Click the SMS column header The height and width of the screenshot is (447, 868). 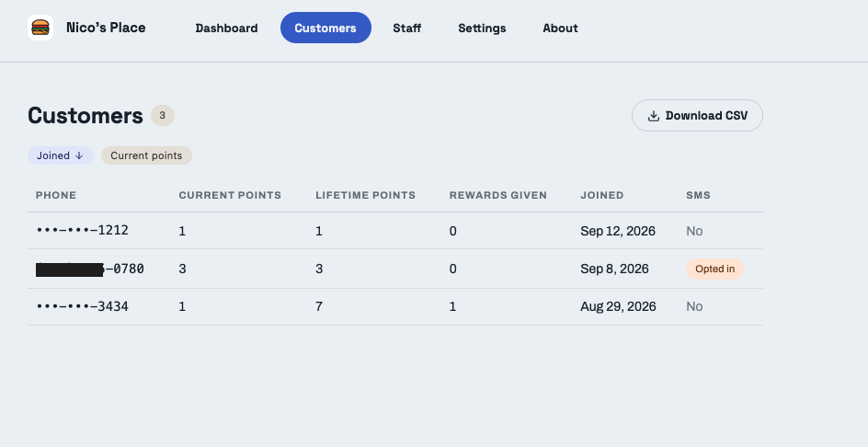[698, 195]
